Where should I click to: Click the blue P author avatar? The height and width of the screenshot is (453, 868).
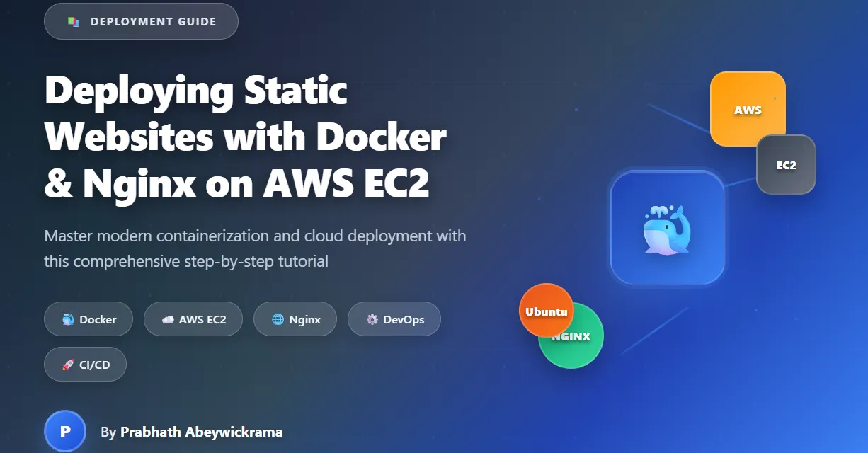pos(65,430)
